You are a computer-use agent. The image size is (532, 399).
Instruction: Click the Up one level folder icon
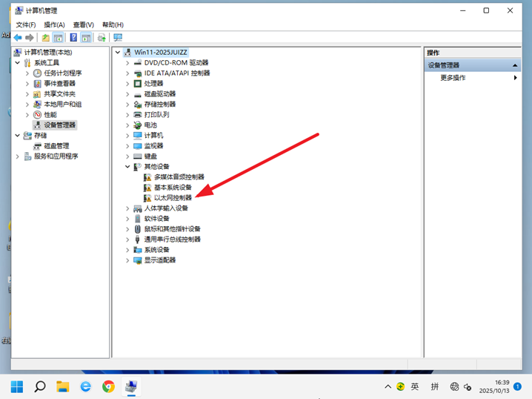tap(46, 38)
